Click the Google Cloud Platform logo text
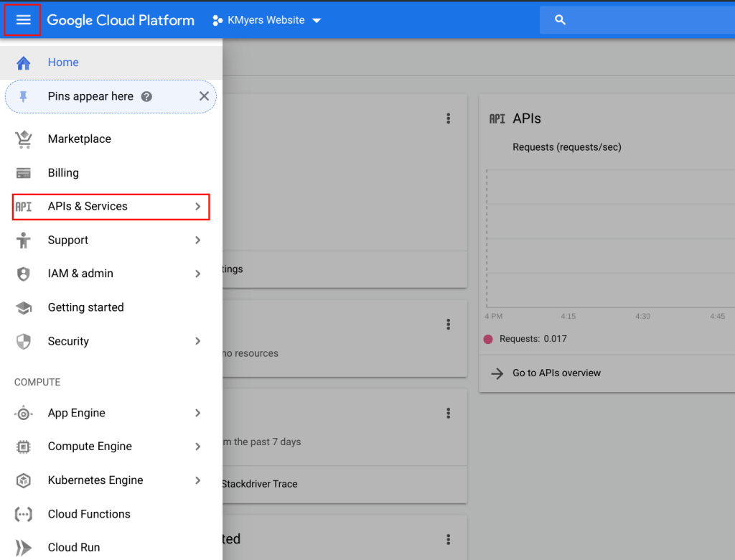 121,20
